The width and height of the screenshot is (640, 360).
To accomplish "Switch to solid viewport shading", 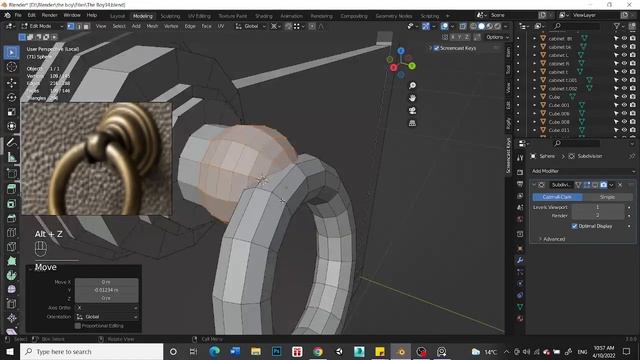I will tap(481, 26).
